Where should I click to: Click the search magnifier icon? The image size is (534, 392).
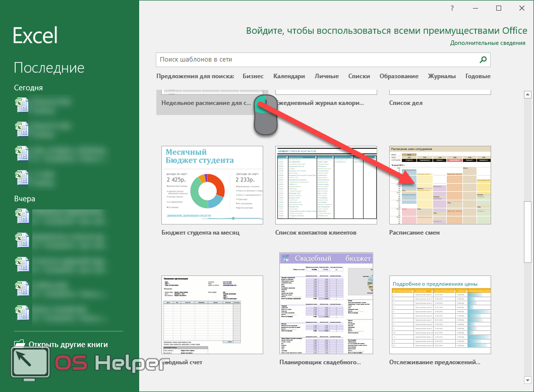(x=483, y=60)
